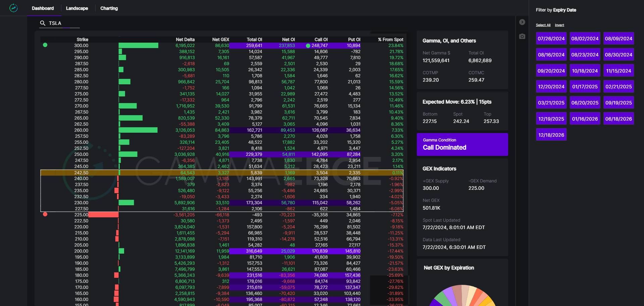Toggle the 08/16/2024 expiry filter

tap(551, 55)
